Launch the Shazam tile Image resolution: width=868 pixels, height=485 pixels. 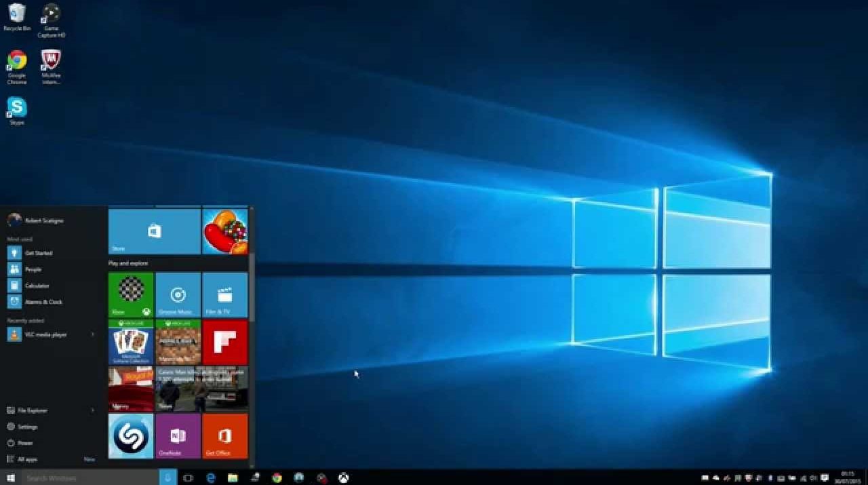click(131, 436)
